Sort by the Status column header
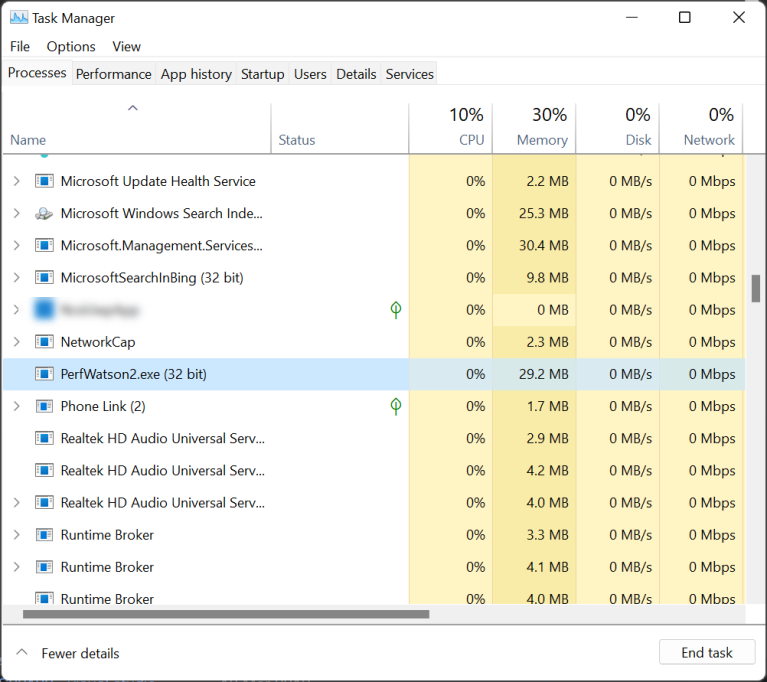Image resolution: width=767 pixels, height=682 pixels. (x=339, y=128)
